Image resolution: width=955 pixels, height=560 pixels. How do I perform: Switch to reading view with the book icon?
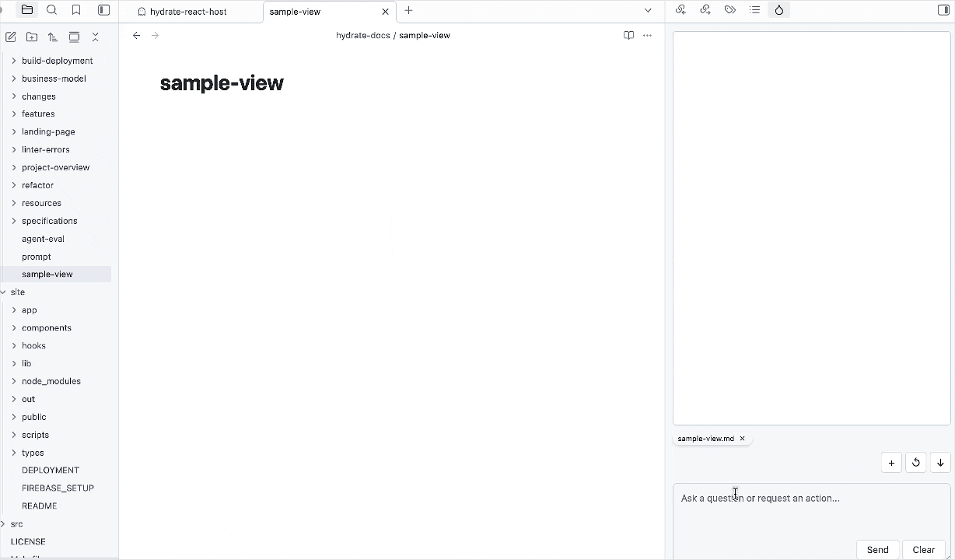pyautogui.click(x=628, y=35)
